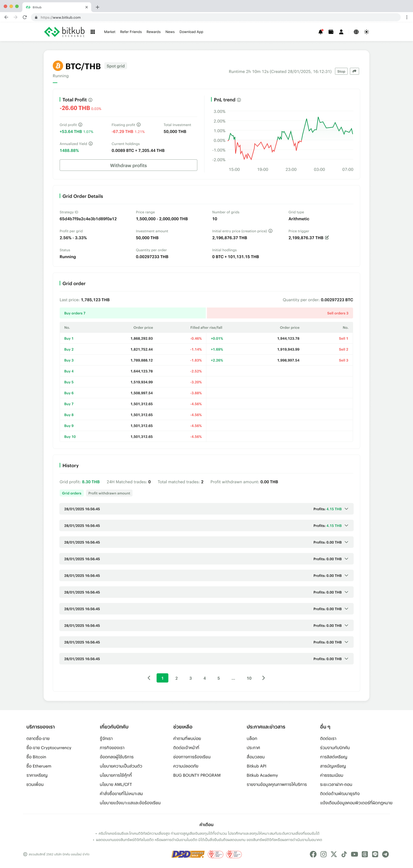Click the Buy orders 7 green bar
The height and width of the screenshot is (868, 413).
pyautogui.click(x=133, y=313)
